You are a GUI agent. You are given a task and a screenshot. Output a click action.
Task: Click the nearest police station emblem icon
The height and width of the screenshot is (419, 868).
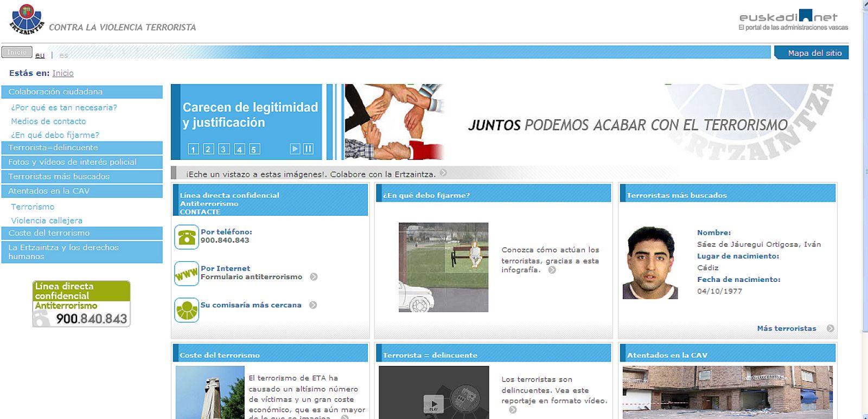click(x=187, y=310)
